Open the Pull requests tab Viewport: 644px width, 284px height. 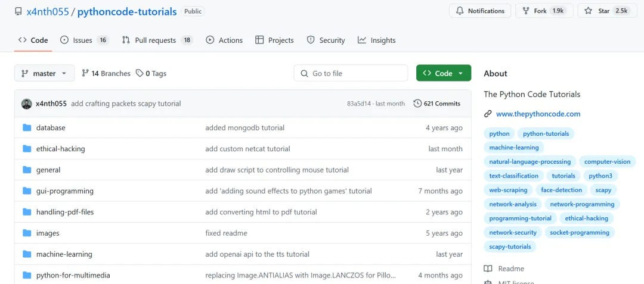pos(157,40)
